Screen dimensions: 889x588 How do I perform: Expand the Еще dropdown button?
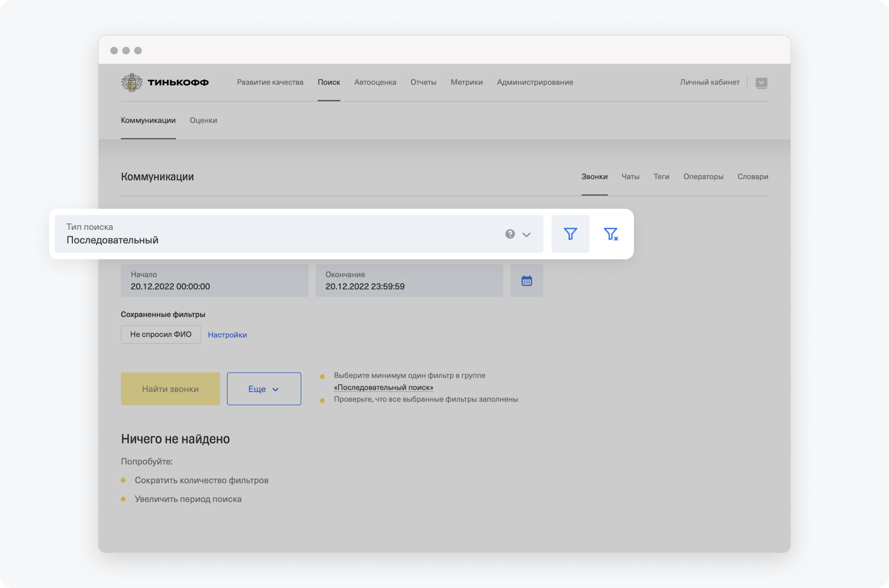click(x=264, y=389)
